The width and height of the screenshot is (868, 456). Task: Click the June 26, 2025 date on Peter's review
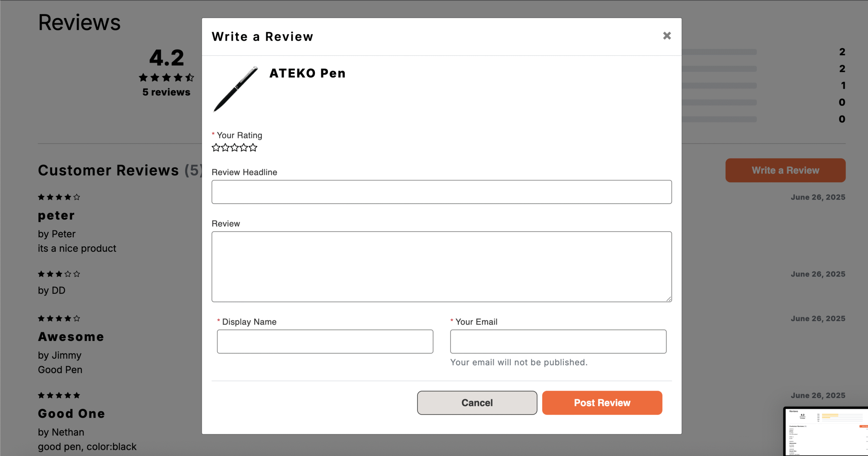818,197
